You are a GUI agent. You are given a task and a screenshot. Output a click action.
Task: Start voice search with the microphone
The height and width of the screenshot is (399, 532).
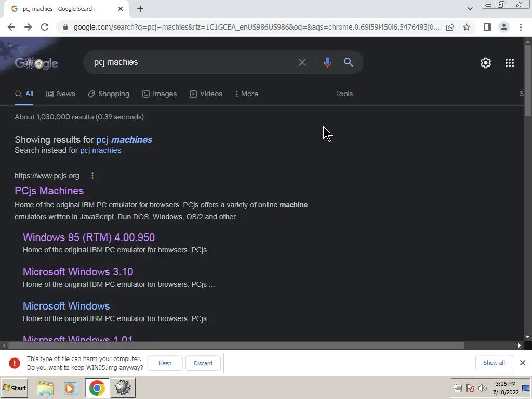(x=327, y=62)
